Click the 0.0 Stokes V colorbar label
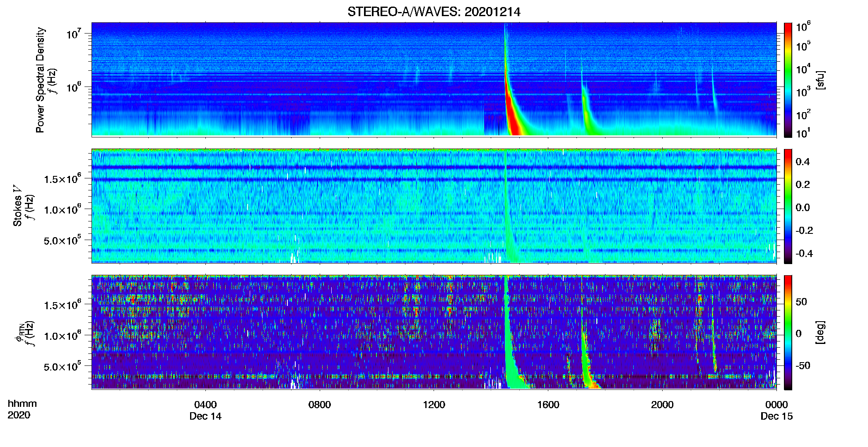The width and height of the screenshot is (868, 447). click(x=803, y=207)
